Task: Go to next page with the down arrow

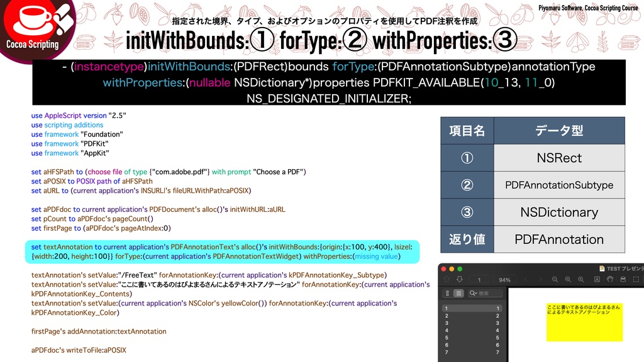Action: click(x=458, y=280)
